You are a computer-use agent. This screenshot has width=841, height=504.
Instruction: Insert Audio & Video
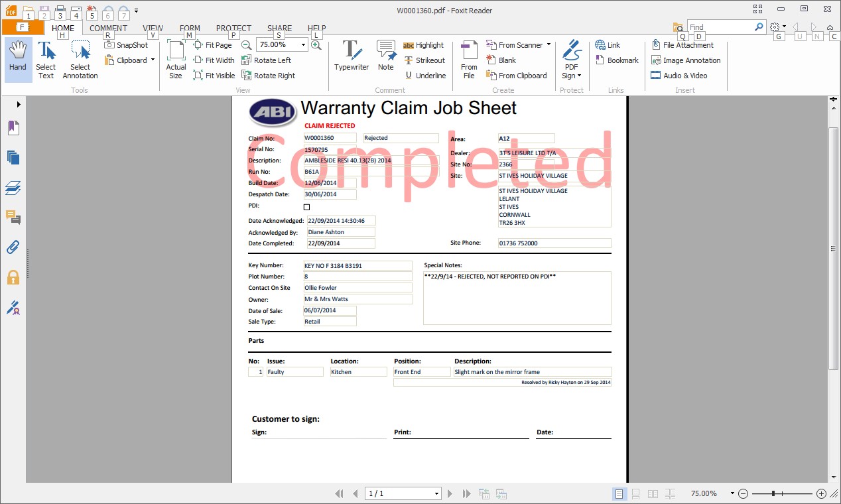(679, 76)
